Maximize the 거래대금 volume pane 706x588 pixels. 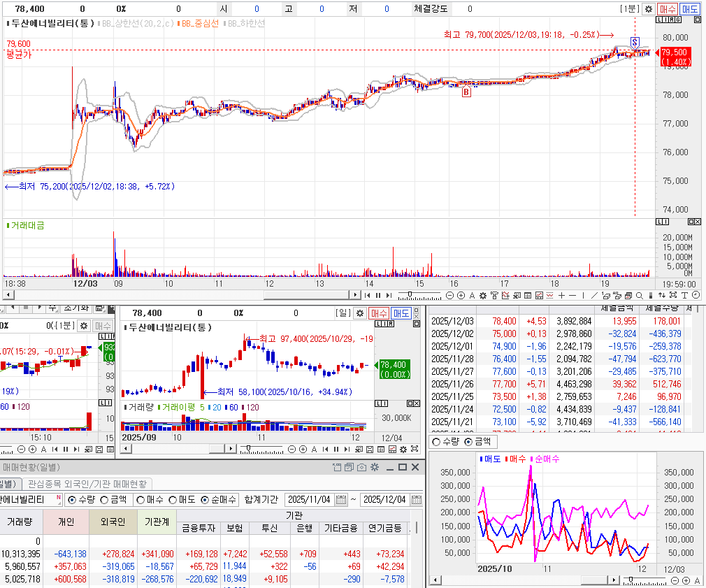tap(691, 222)
